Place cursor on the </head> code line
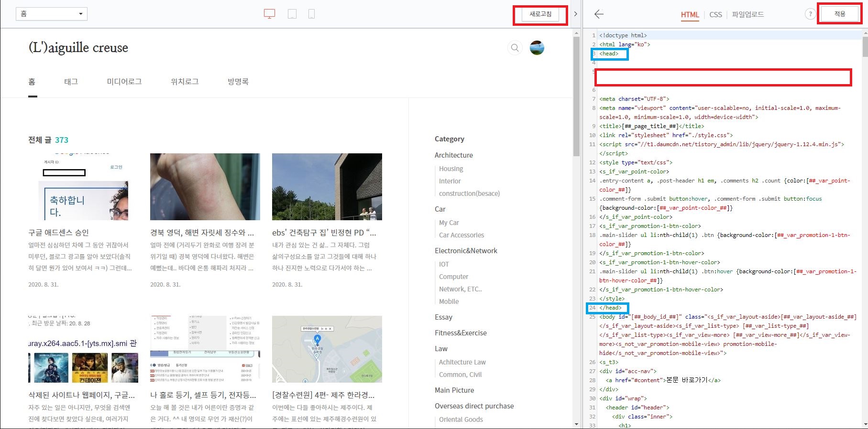 pos(610,308)
